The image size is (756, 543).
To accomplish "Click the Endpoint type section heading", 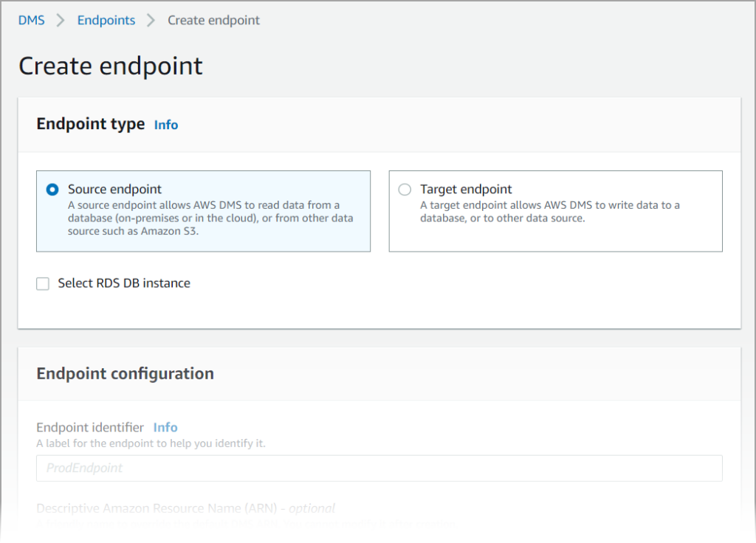I will coord(91,124).
